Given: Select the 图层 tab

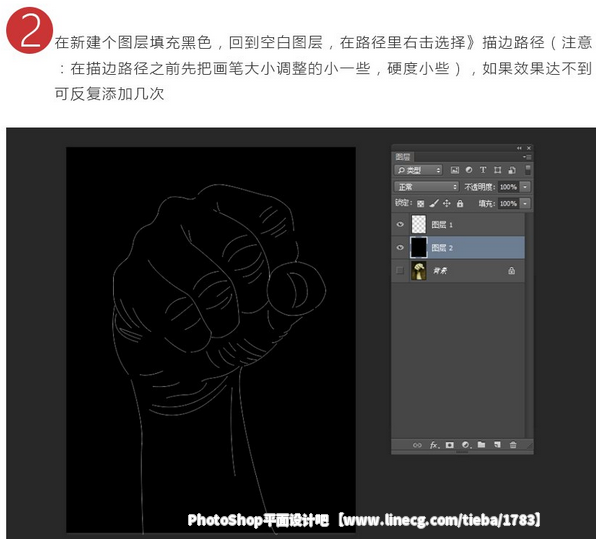Looking at the screenshot, I should point(403,157).
